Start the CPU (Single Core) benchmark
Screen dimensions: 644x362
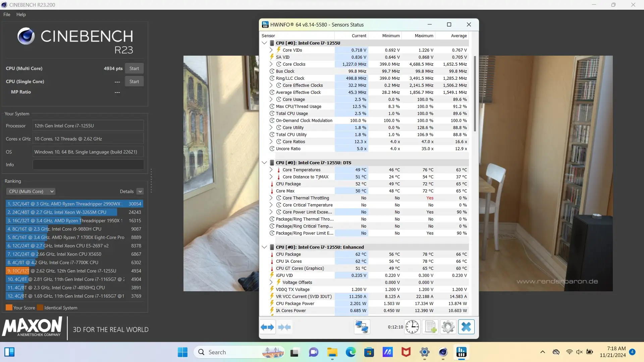(x=134, y=81)
